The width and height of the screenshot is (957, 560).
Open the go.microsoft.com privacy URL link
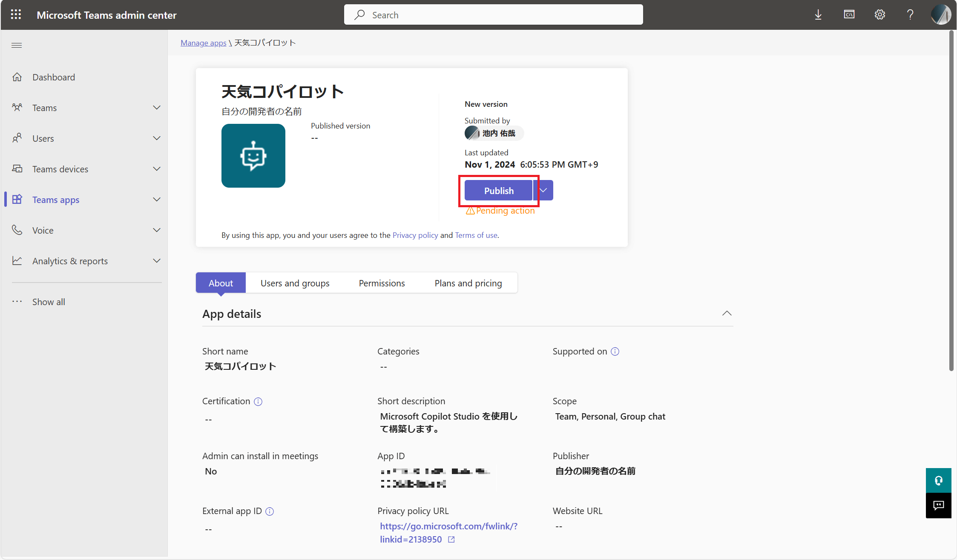tap(448, 533)
